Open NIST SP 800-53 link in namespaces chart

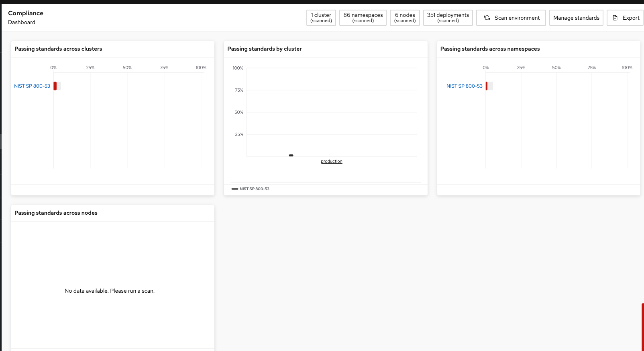465,86
